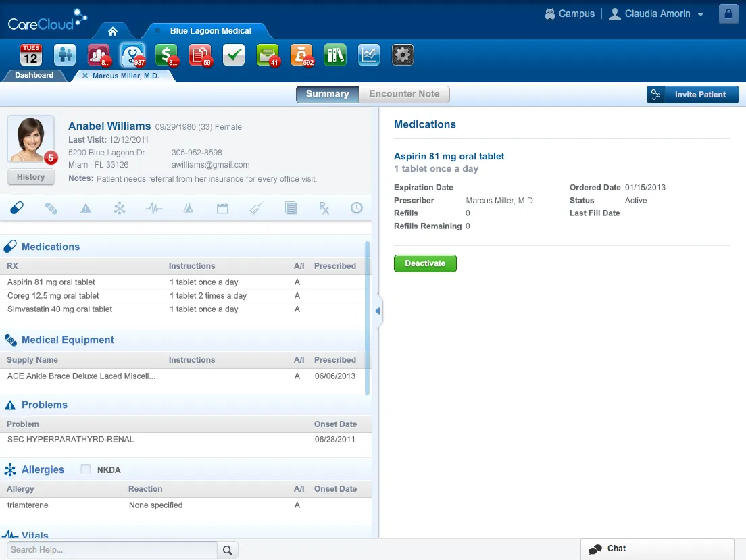This screenshot has height=560, width=746.
Task: Open the green library books icon
Action: tap(334, 55)
